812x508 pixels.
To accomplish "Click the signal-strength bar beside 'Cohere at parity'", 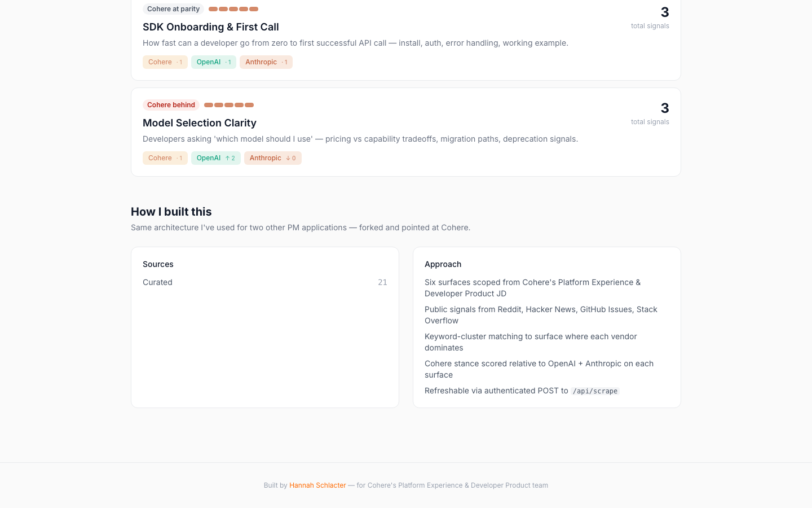I will click(233, 9).
